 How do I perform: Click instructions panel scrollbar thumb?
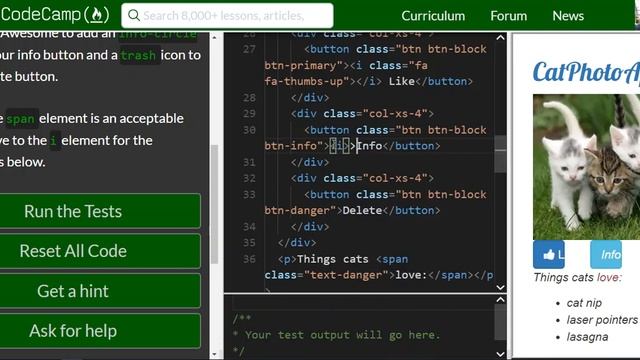214,204
